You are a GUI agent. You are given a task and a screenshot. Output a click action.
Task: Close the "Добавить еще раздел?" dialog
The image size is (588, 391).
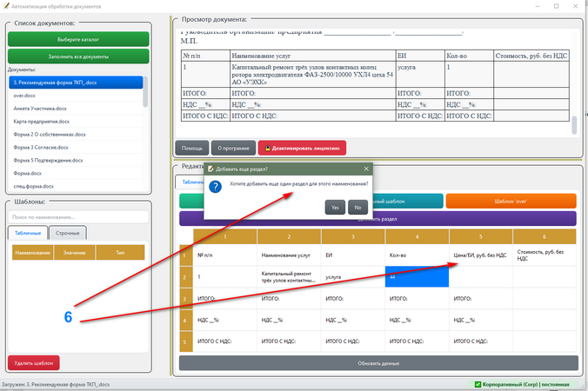tap(366, 169)
